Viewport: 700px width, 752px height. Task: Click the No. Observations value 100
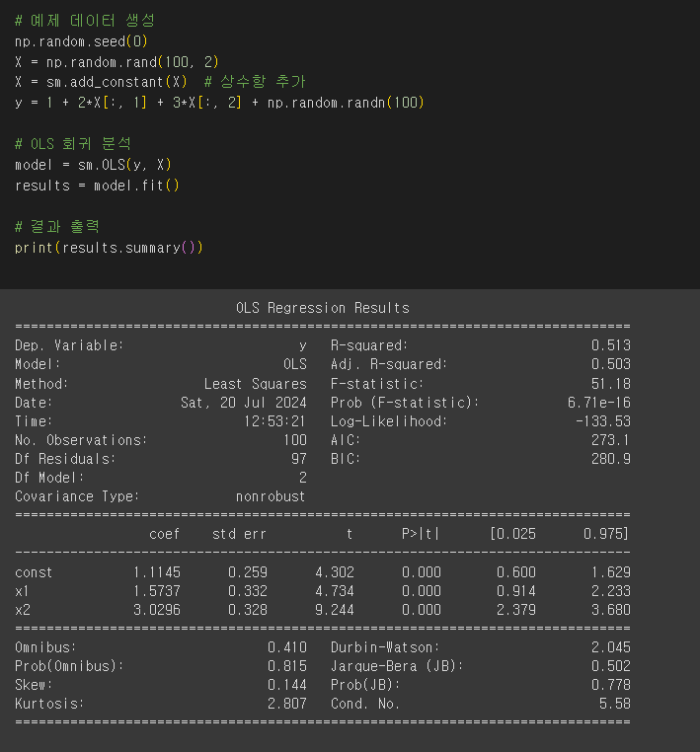tap(295, 440)
